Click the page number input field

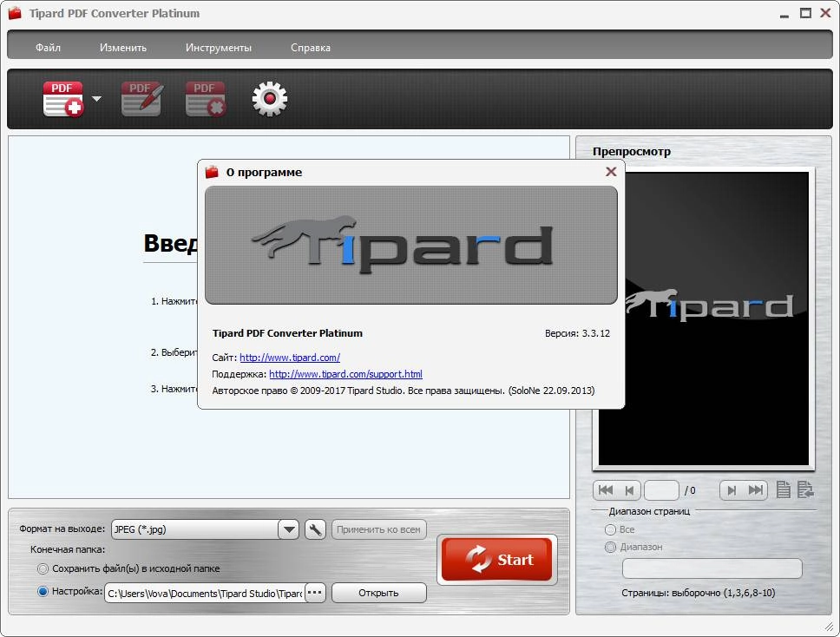coord(661,489)
